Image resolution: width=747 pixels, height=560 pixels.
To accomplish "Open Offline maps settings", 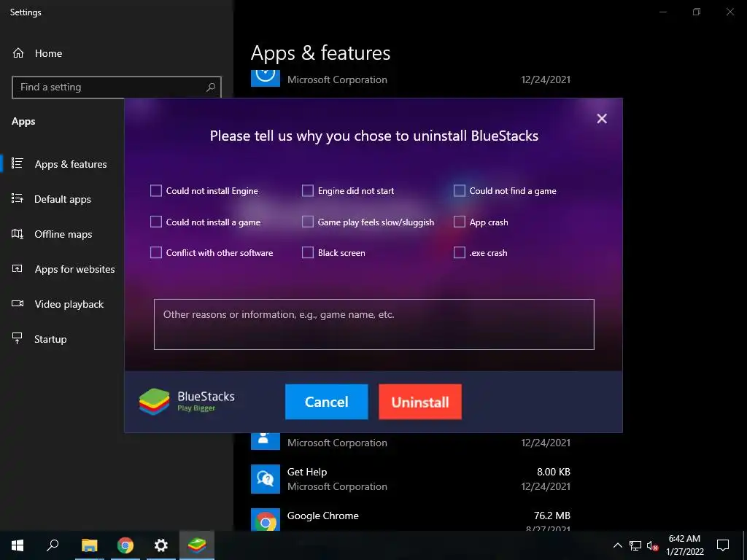I will coord(62,234).
